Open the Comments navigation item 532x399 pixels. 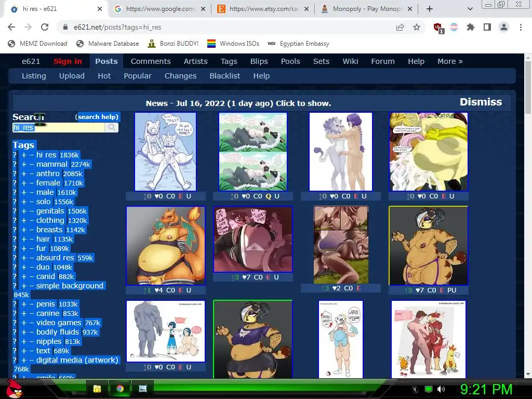coord(151,61)
